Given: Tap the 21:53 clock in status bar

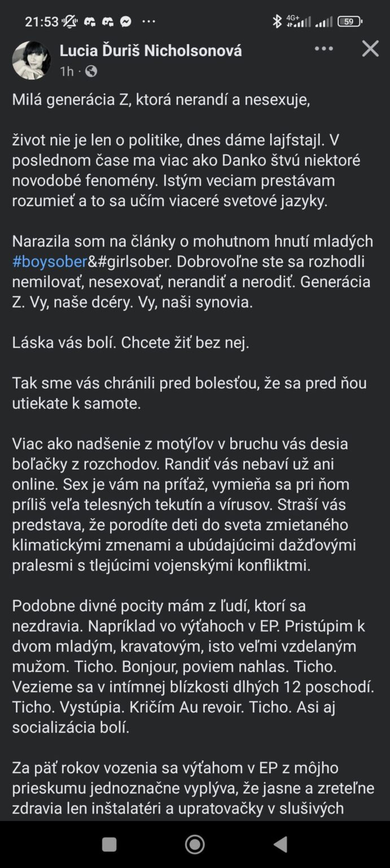Looking at the screenshot, I should click(42, 21).
